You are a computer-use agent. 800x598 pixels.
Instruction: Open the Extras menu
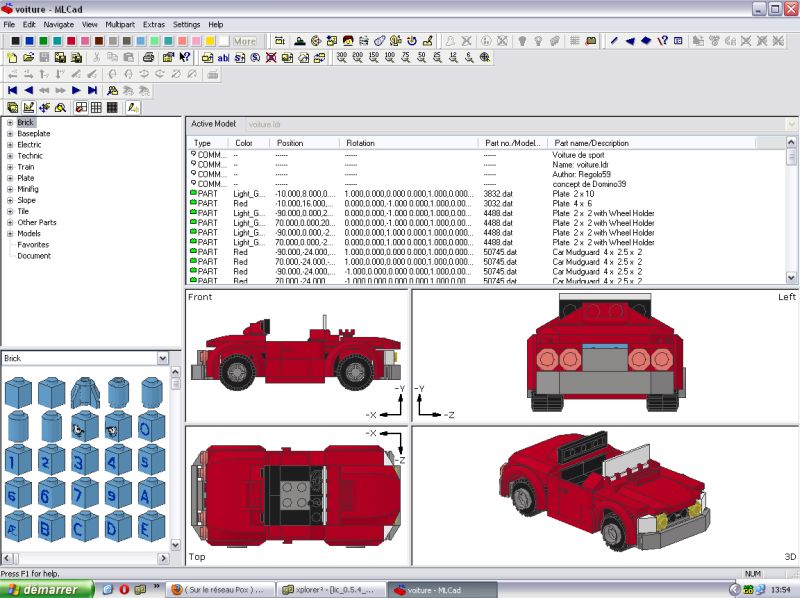coord(154,23)
